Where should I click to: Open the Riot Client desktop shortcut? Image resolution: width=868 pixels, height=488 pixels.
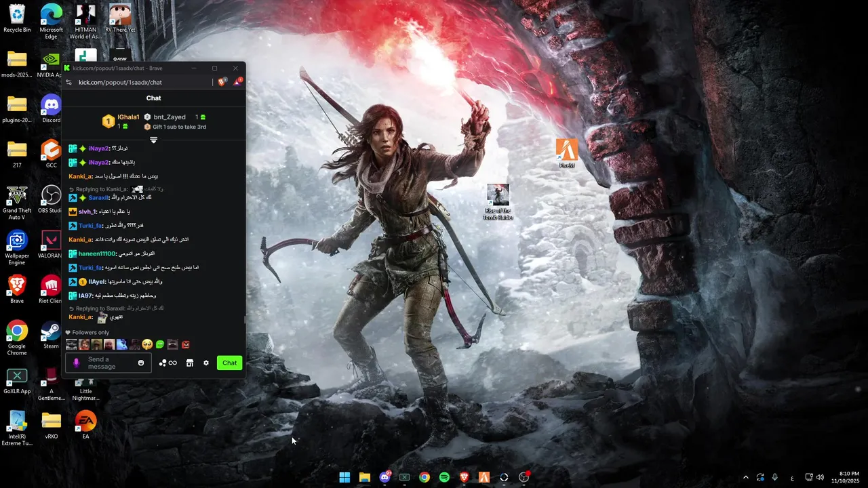click(x=51, y=290)
